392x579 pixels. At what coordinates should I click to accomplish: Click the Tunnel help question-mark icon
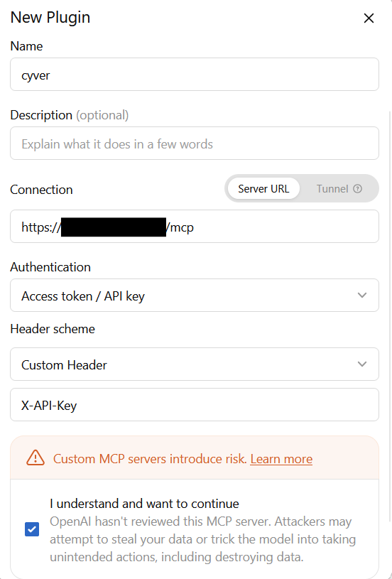coord(357,189)
